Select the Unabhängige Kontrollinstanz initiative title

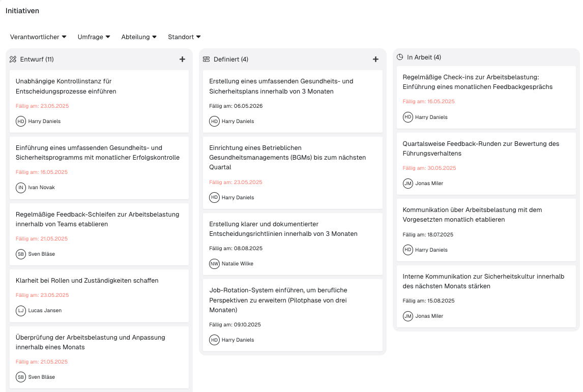66,86
